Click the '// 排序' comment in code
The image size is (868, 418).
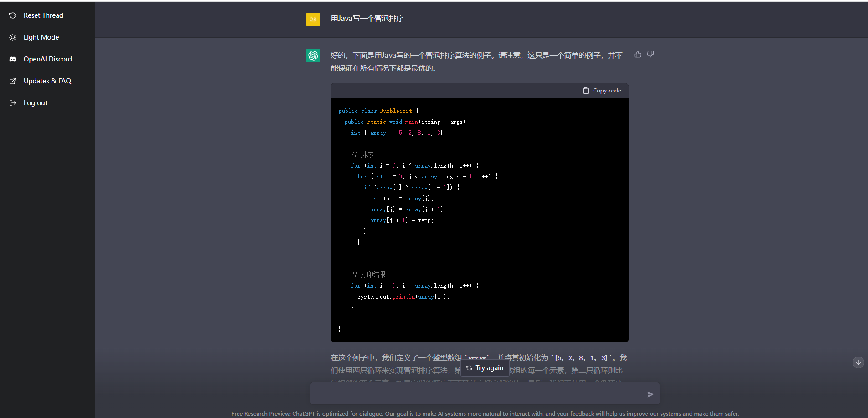pyautogui.click(x=362, y=155)
